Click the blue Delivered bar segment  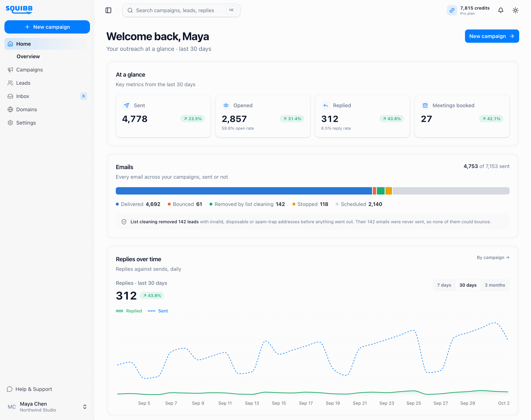[244, 191]
